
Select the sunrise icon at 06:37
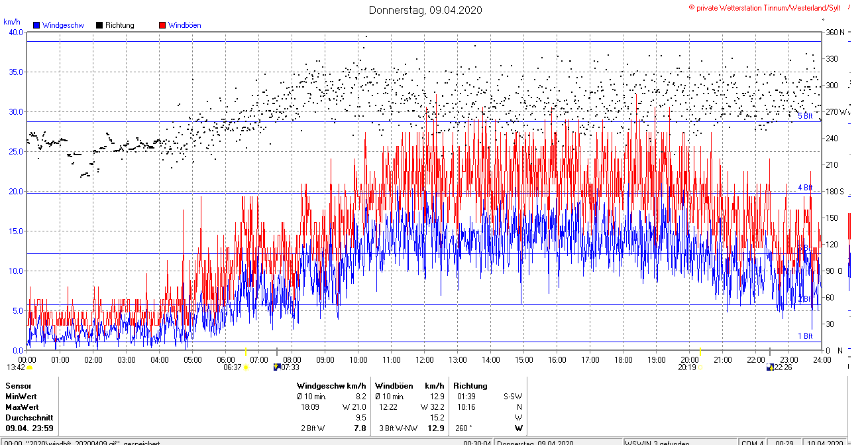[x=246, y=367]
